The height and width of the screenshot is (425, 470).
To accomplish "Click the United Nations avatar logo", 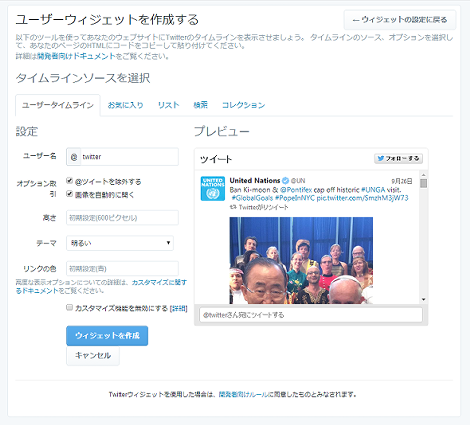I will 213,189.
